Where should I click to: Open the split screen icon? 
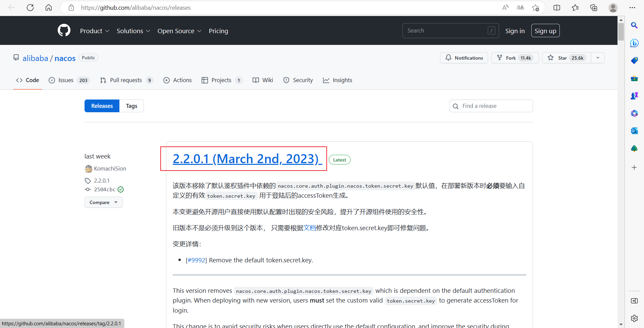click(x=557, y=7)
